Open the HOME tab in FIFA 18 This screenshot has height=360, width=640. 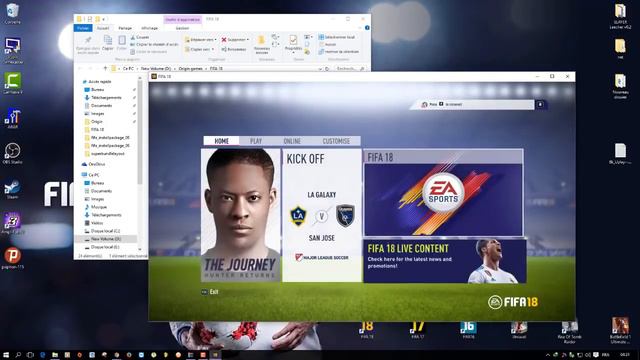[222, 141]
